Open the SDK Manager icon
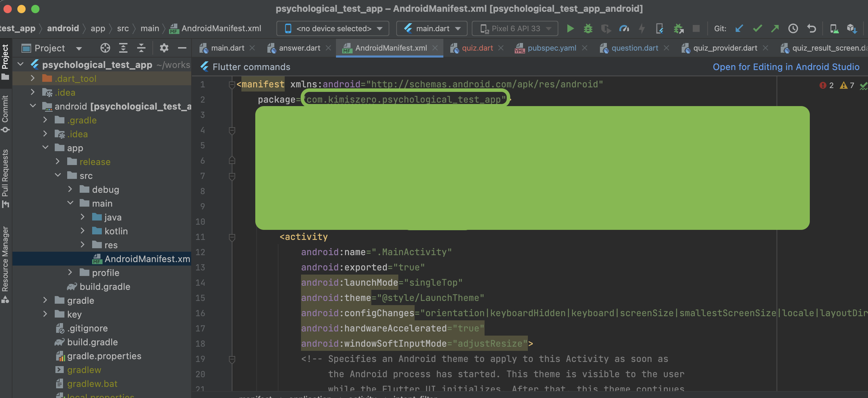Screen dimensions: 868x398 pos(852,28)
